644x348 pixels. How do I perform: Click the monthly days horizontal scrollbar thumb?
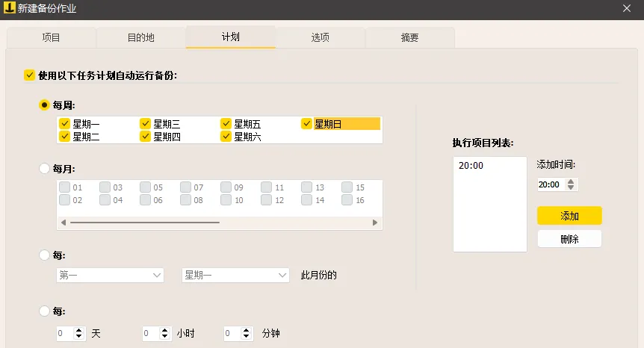(145, 223)
